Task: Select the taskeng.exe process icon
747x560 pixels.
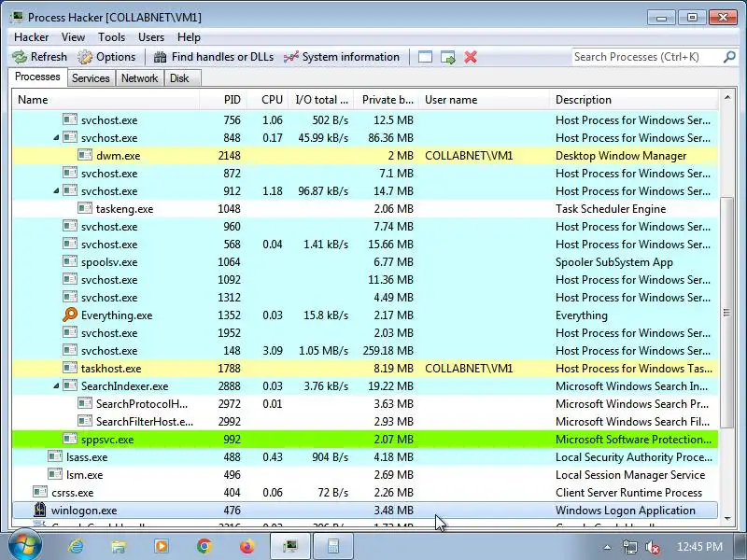Action: (85, 208)
